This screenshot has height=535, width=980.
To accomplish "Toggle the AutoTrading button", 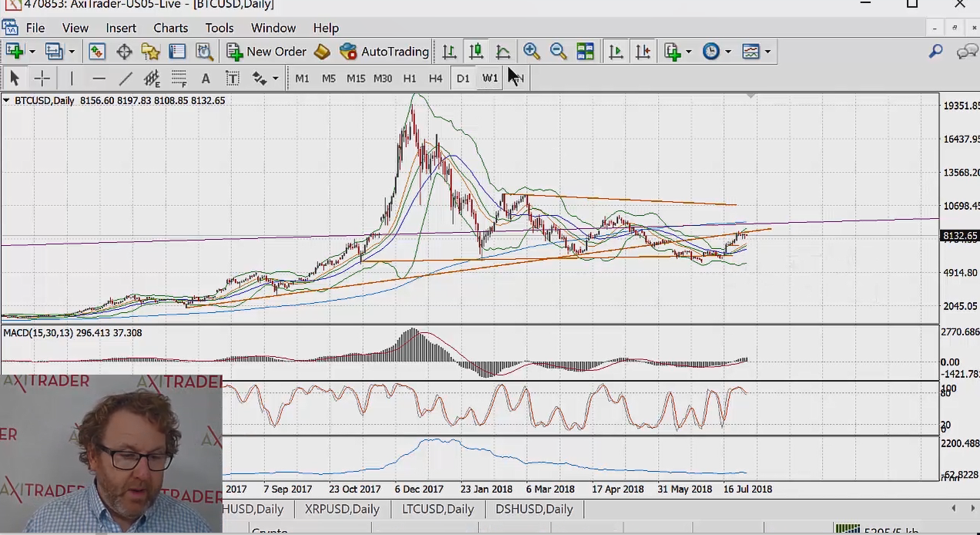I will click(384, 52).
